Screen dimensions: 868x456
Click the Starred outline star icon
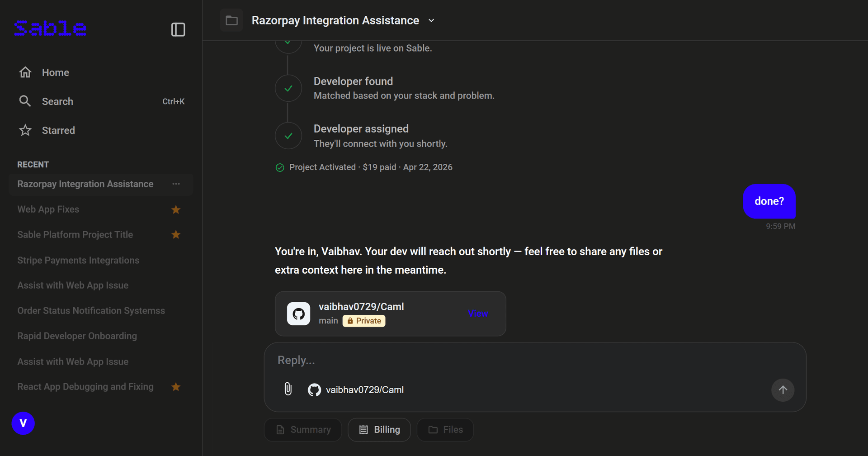(x=25, y=130)
